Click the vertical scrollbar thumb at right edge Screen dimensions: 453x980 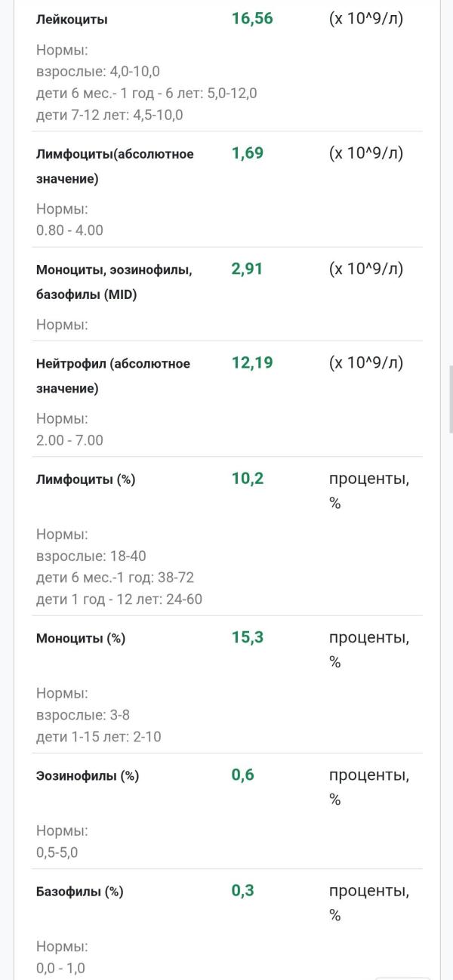point(451,399)
